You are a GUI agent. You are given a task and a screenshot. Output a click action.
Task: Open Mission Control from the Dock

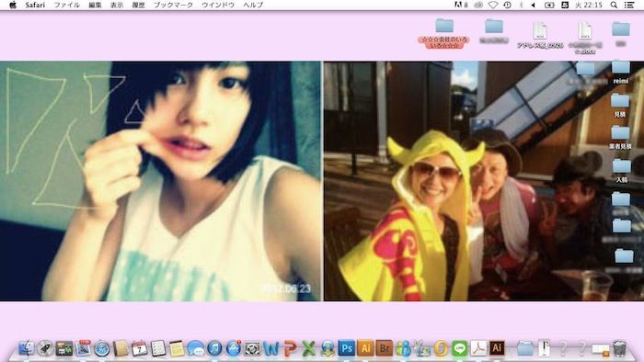pos(64,348)
